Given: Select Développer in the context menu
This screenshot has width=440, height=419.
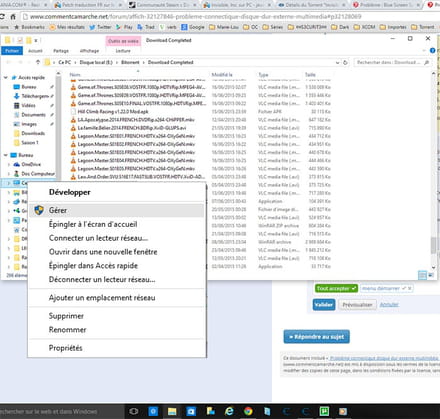Looking at the screenshot, I should point(116,192).
